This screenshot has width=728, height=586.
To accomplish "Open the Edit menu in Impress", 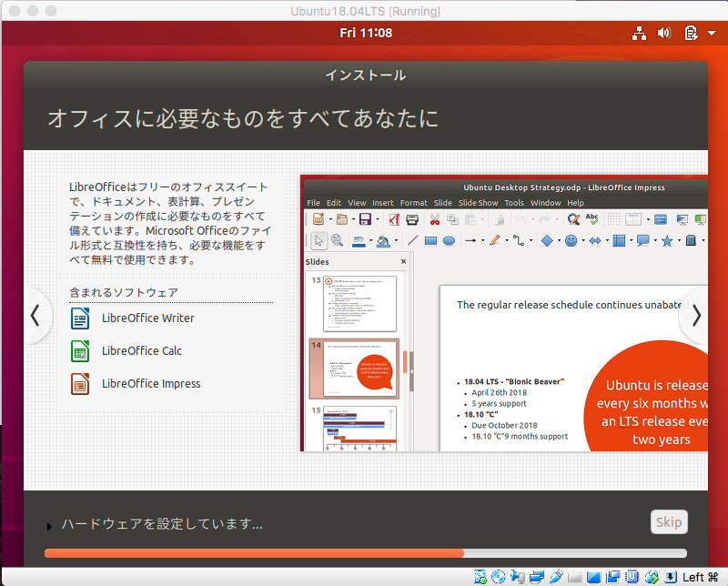I will [334, 203].
